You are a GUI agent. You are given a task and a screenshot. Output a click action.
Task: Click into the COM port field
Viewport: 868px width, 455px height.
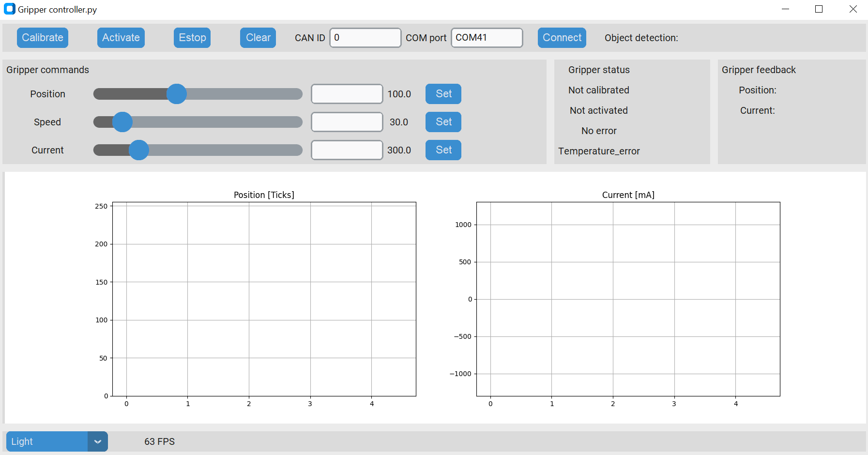click(487, 38)
